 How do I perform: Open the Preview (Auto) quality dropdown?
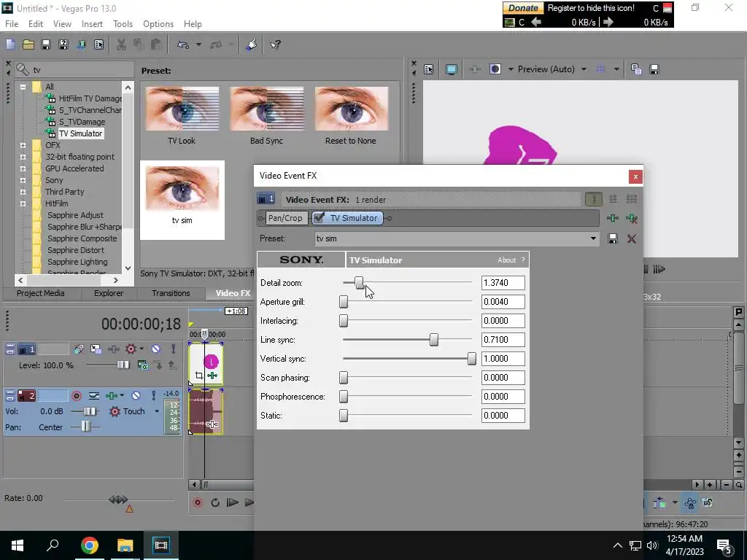click(x=584, y=69)
